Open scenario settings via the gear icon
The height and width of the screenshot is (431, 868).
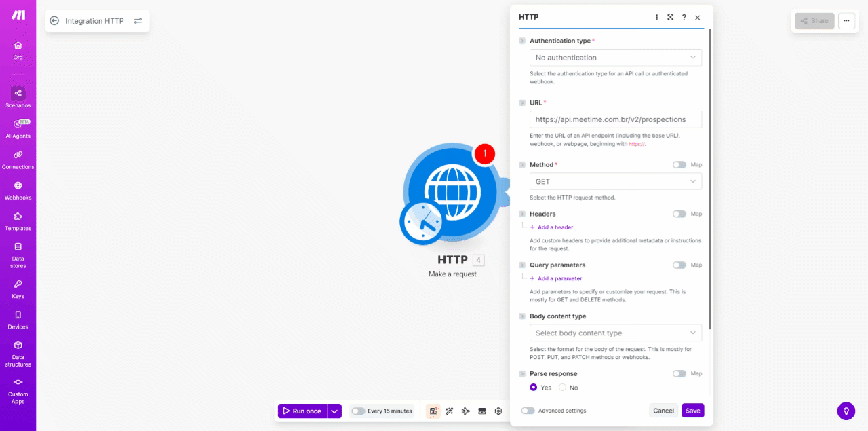[498, 411]
